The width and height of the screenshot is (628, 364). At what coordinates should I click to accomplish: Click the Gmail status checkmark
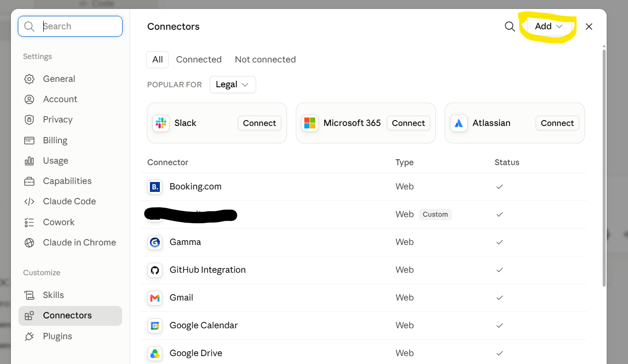coord(500,298)
